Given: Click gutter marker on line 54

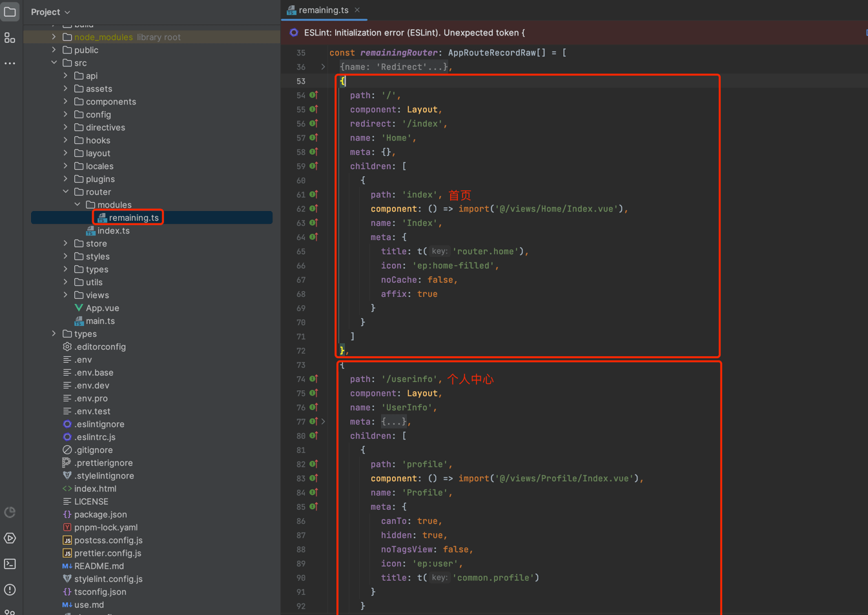Looking at the screenshot, I should pyautogui.click(x=313, y=95).
